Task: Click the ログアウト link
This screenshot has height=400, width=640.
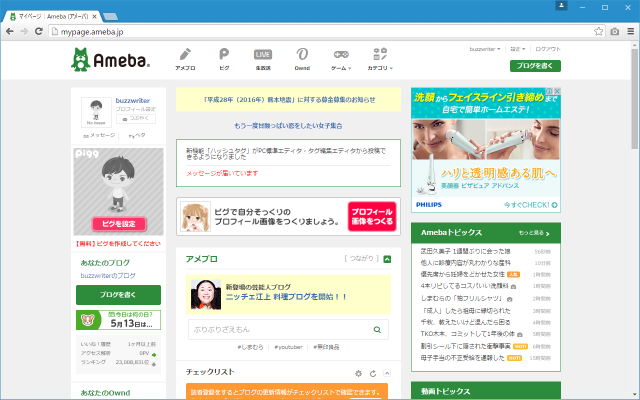Action: (x=548, y=49)
